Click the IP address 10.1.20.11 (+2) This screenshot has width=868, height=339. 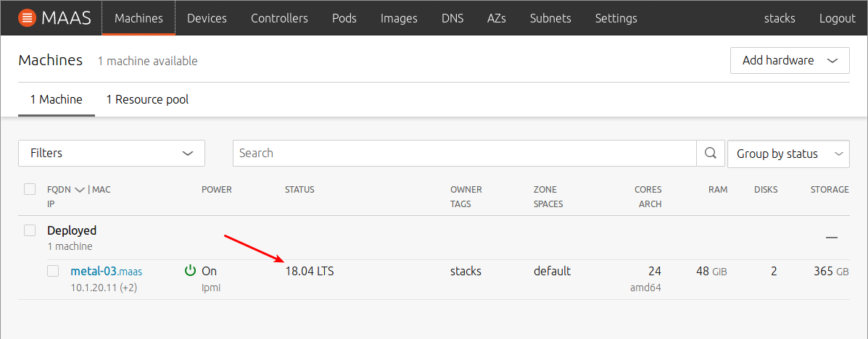104,288
